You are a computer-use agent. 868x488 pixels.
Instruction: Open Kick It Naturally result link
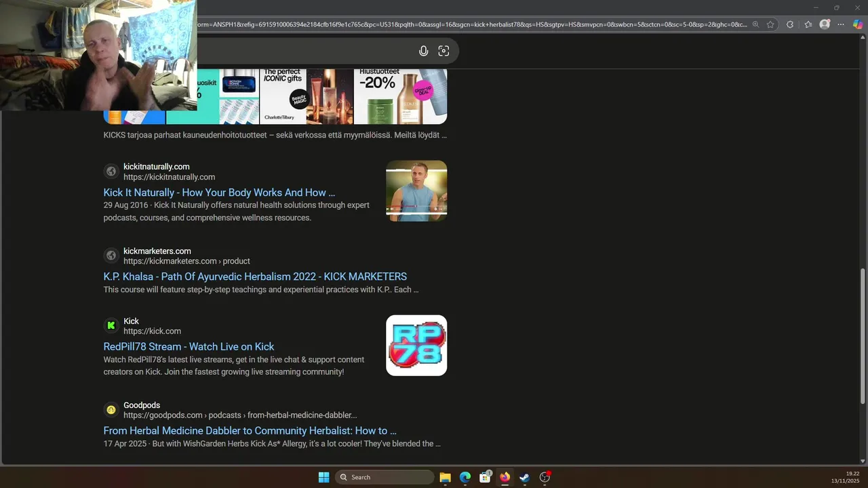click(x=219, y=192)
